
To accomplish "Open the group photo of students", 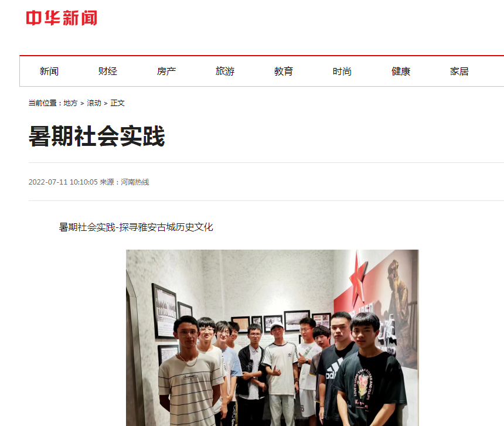I will (273, 338).
